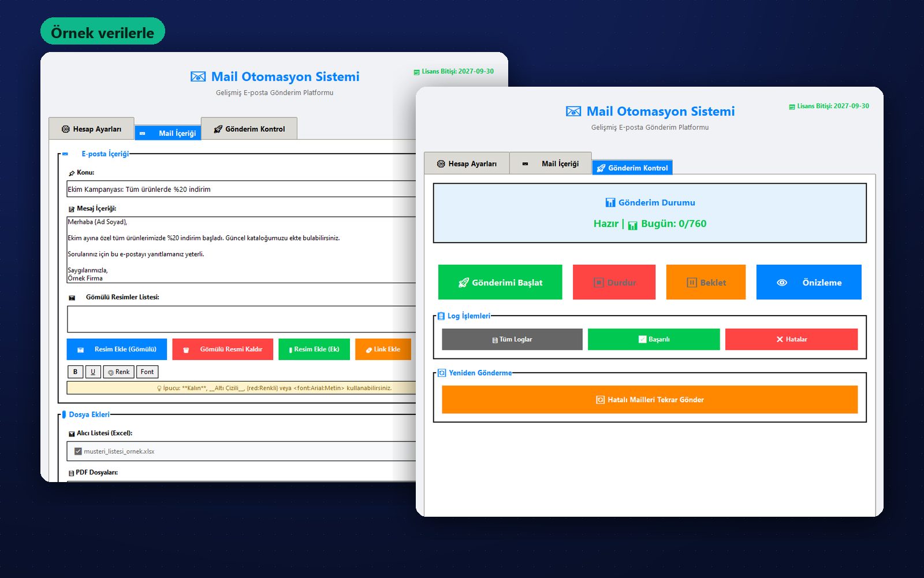Toggle underline with the U button
Viewport: 924px width, 578px height.
(93, 372)
